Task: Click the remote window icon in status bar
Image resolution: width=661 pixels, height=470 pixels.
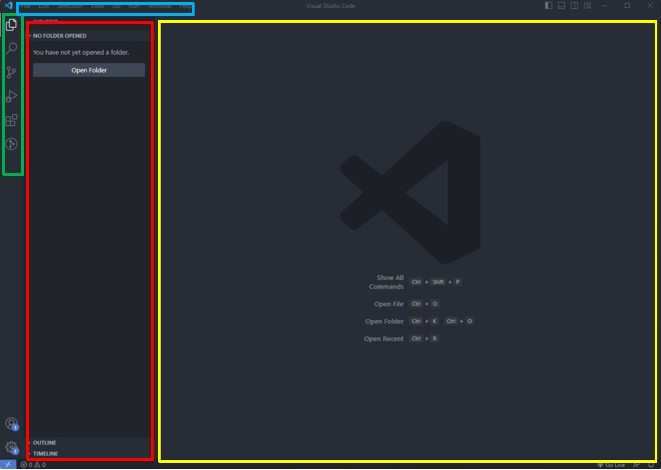Action: 8,465
